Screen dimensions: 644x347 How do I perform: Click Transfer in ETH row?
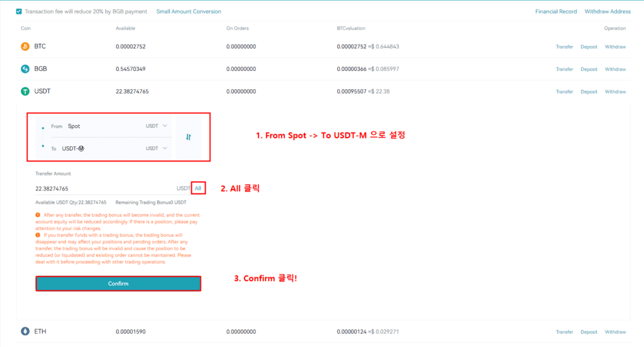tap(564, 332)
